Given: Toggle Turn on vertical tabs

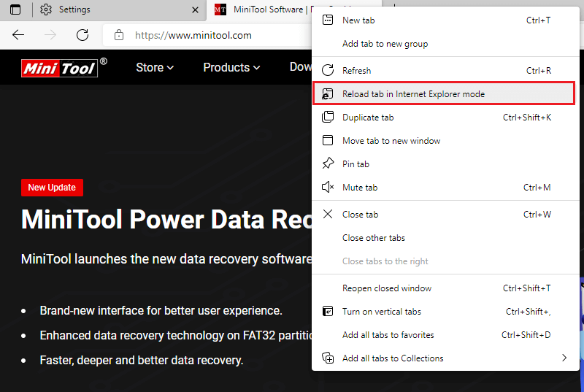Looking at the screenshot, I should pyautogui.click(x=381, y=312).
